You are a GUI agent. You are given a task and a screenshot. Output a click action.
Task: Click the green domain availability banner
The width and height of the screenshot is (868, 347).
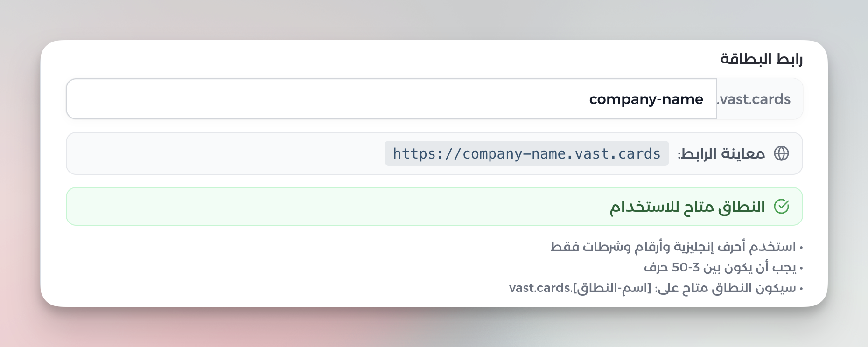[x=434, y=207]
